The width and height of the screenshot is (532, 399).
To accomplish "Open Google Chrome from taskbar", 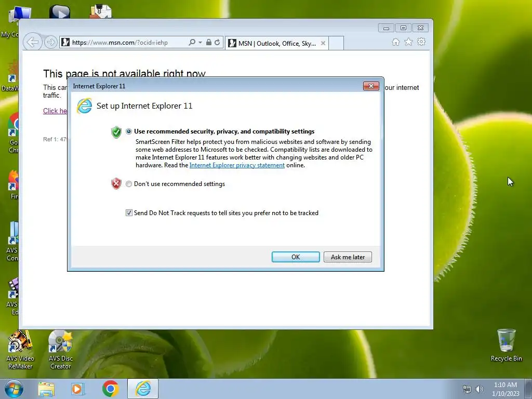I will pyautogui.click(x=110, y=389).
